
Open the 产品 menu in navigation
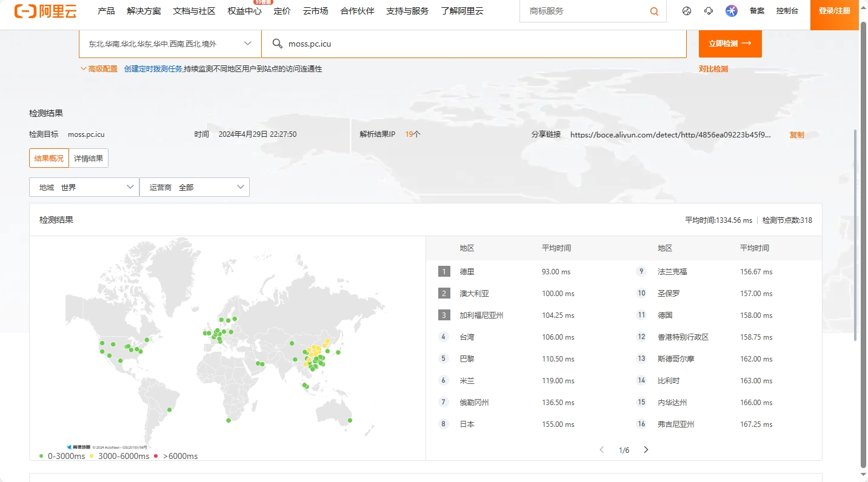point(106,11)
